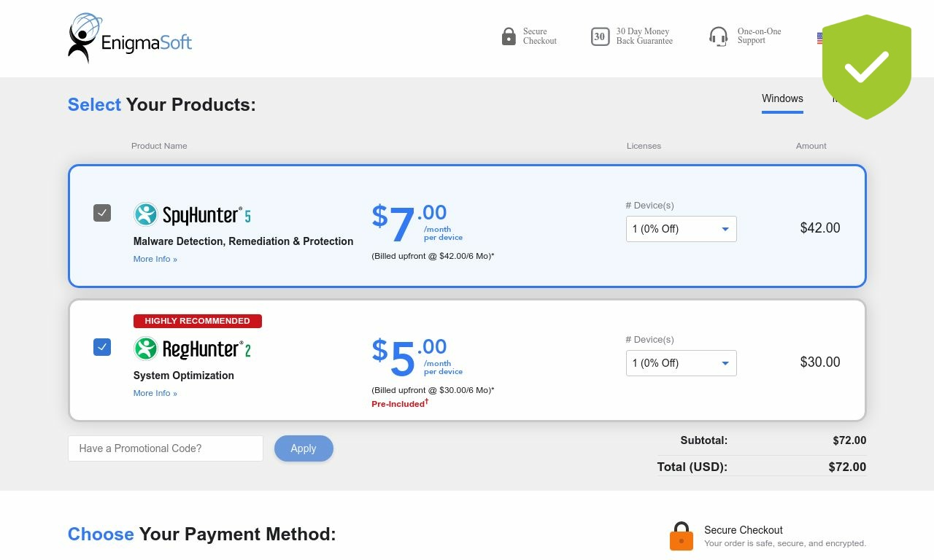Click the Apply promo code button
934x560 pixels.
tap(304, 448)
